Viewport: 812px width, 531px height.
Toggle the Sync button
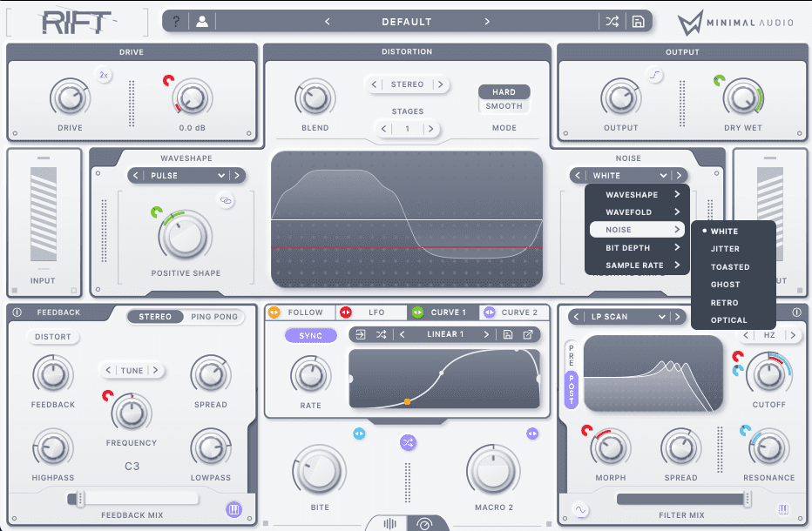(311, 335)
